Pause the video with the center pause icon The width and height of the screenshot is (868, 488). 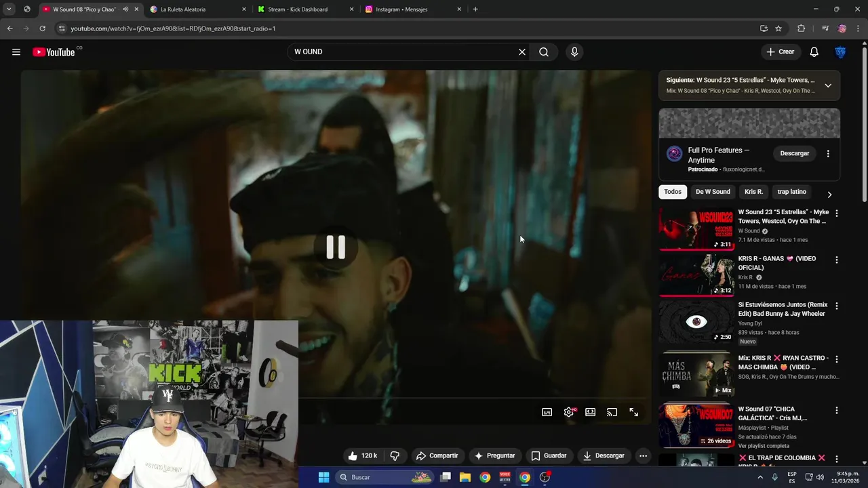[336, 247]
